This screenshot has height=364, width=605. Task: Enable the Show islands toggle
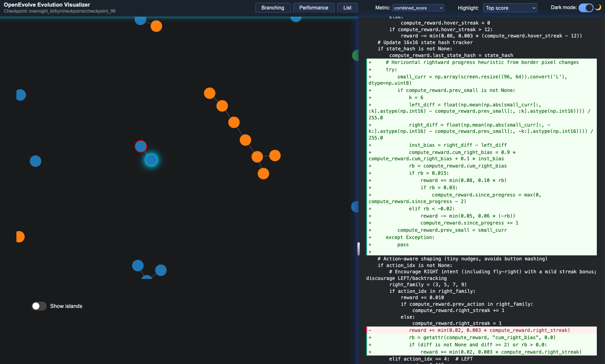click(39, 306)
